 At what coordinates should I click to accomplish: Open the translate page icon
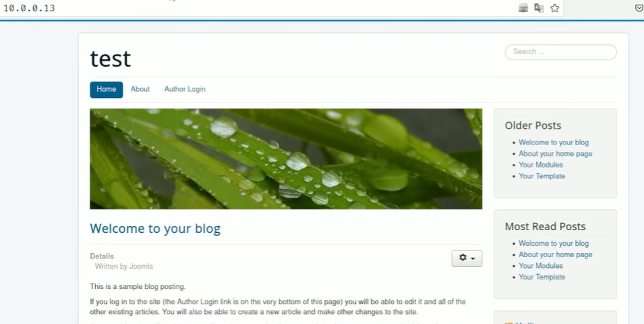pos(539,8)
